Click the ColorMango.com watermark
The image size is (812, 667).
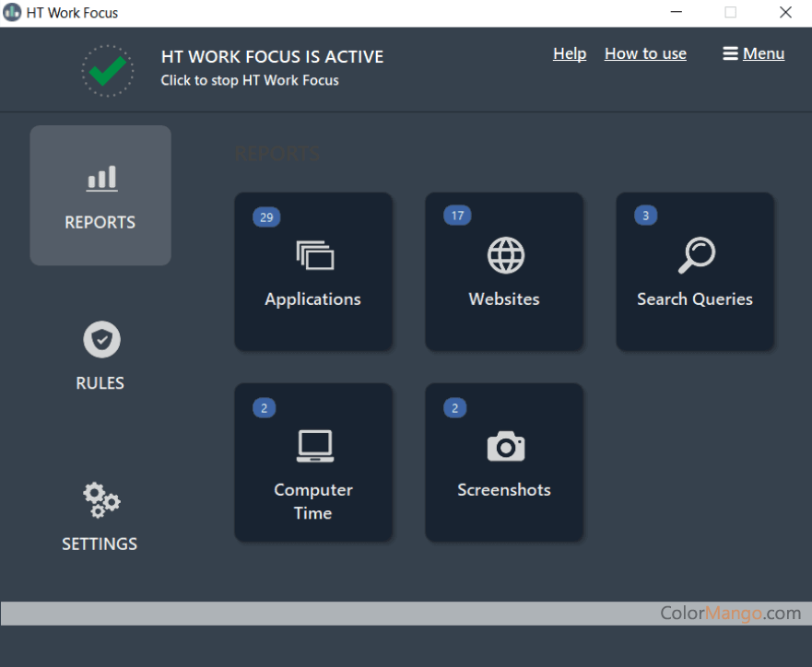pos(729,613)
